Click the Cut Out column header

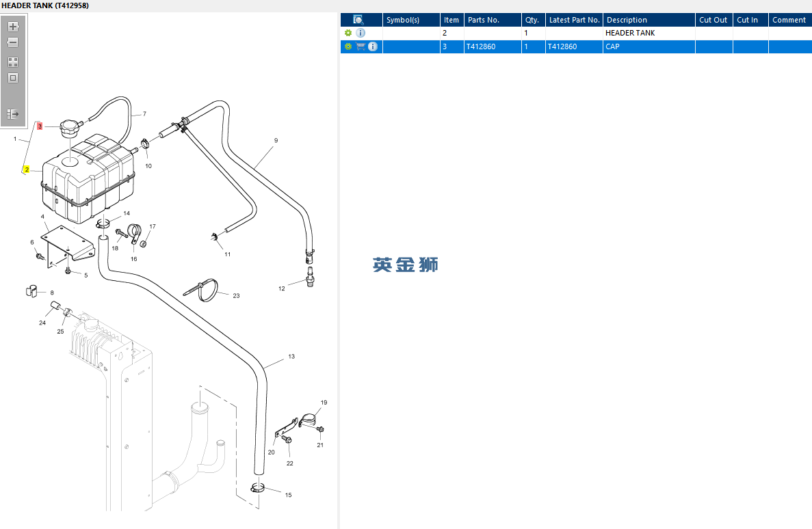click(713, 20)
